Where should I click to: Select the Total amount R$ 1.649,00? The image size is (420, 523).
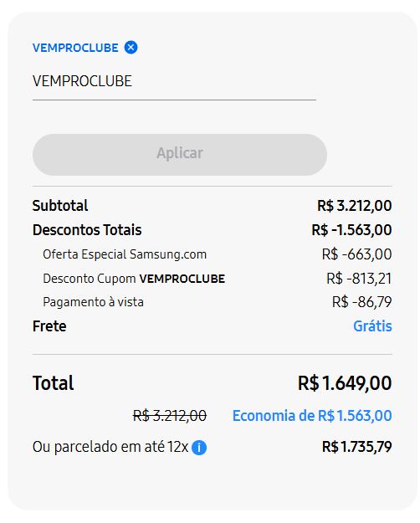click(345, 383)
